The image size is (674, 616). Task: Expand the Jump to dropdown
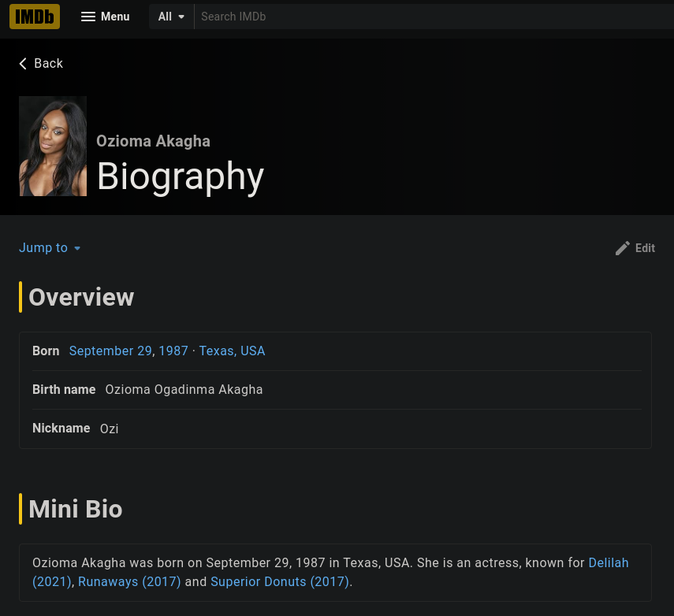pyautogui.click(x=50, y=248)
